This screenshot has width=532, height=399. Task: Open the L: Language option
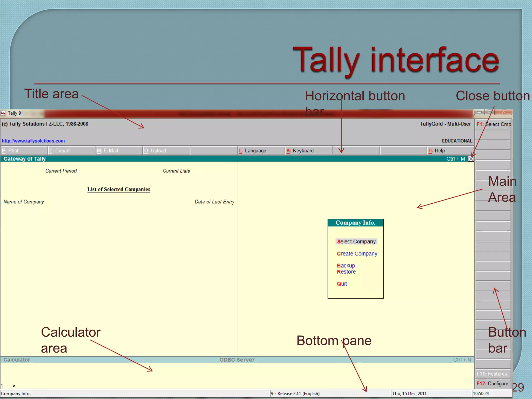(x=261, y=151)
